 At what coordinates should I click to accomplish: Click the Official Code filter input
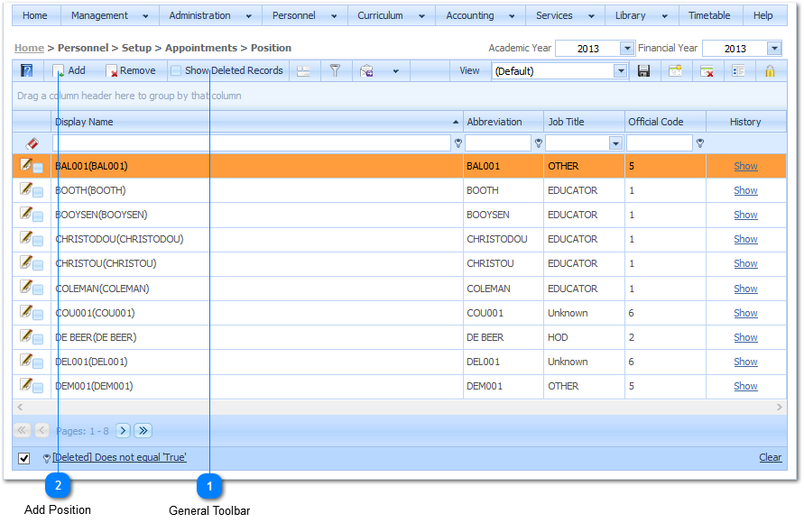[x=660, y=143]
